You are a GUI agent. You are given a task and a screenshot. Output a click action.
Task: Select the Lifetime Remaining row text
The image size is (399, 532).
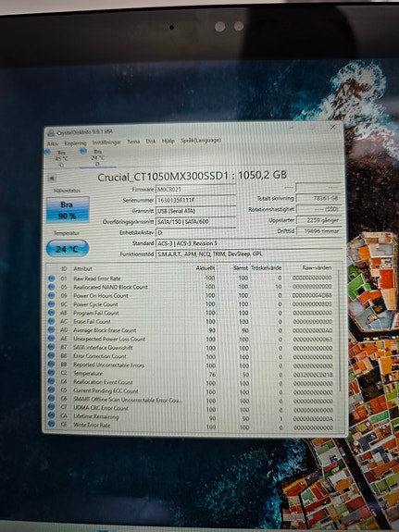96,416
